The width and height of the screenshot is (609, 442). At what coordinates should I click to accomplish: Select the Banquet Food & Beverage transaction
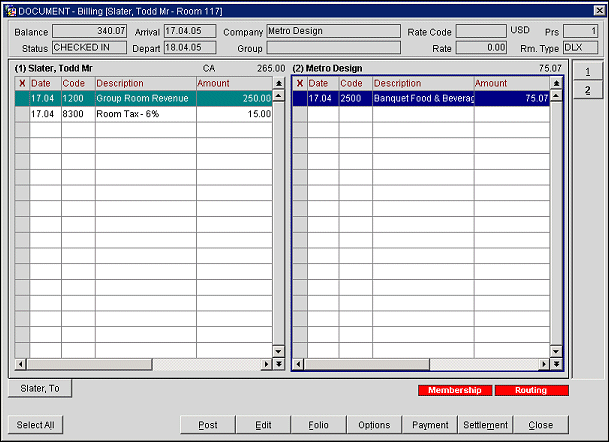point(422,99)
